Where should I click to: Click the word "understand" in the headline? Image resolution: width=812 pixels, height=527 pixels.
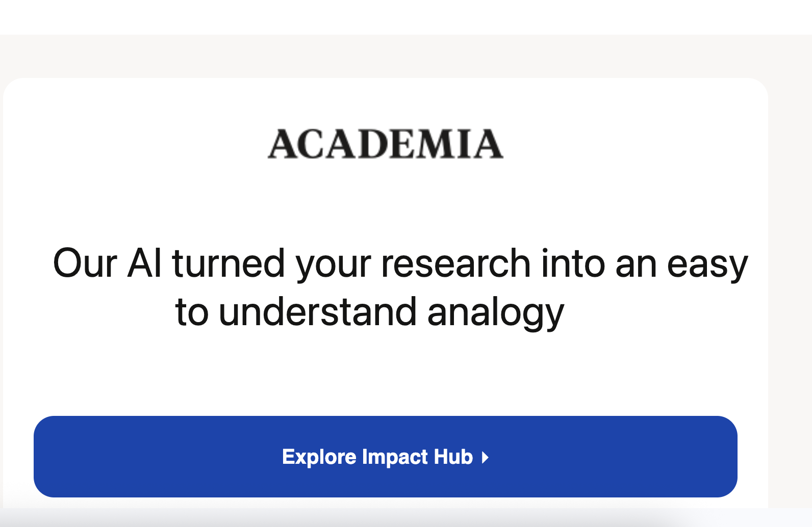click(x=317, y=312)
